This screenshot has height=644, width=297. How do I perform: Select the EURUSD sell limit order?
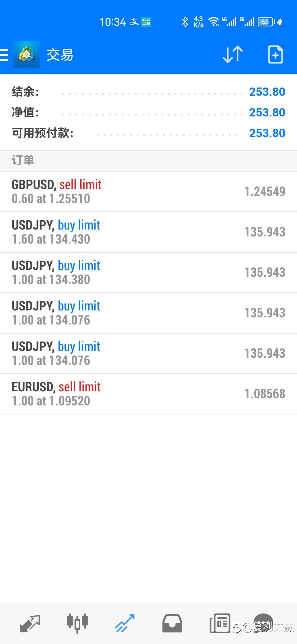148,394
